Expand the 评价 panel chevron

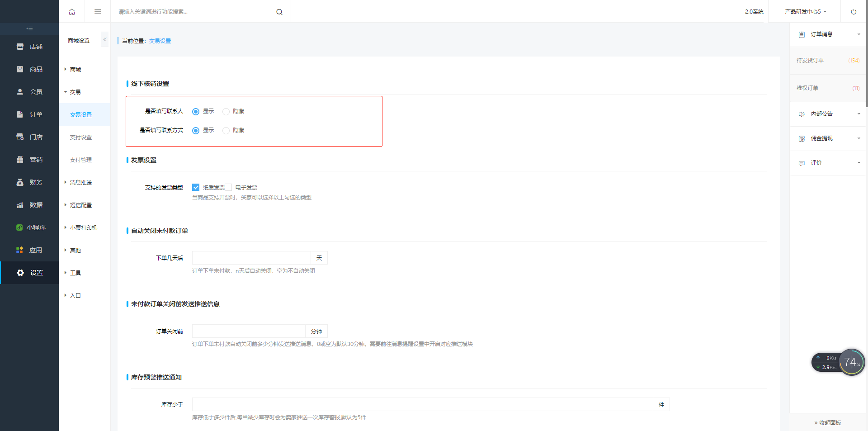pos(859,163)
